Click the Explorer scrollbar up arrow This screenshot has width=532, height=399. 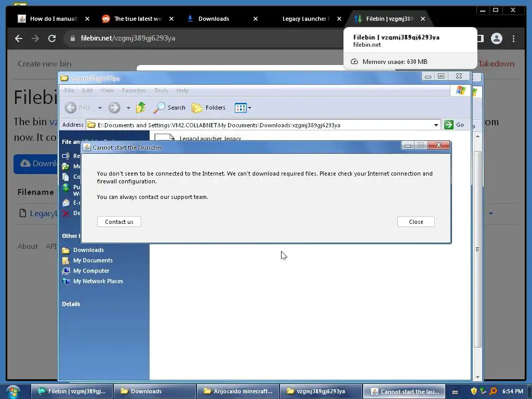[478, 136]
